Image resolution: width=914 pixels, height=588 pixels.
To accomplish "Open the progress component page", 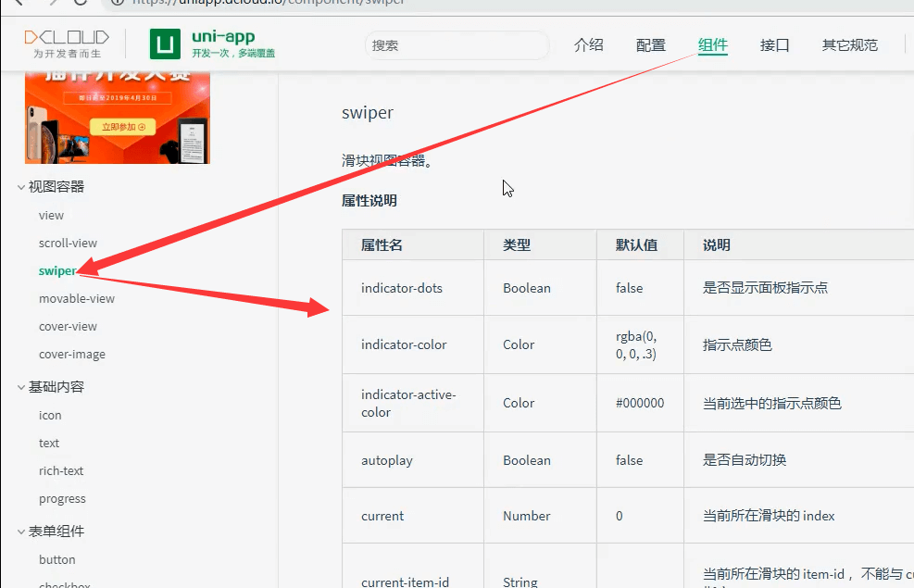I will 62,499.
